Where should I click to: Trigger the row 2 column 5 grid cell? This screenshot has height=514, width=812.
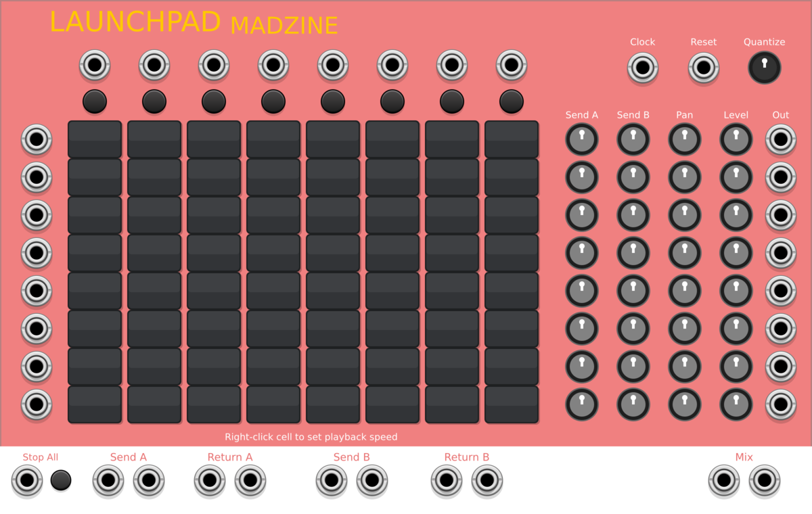pyautogui.click(x=333, y=177)
